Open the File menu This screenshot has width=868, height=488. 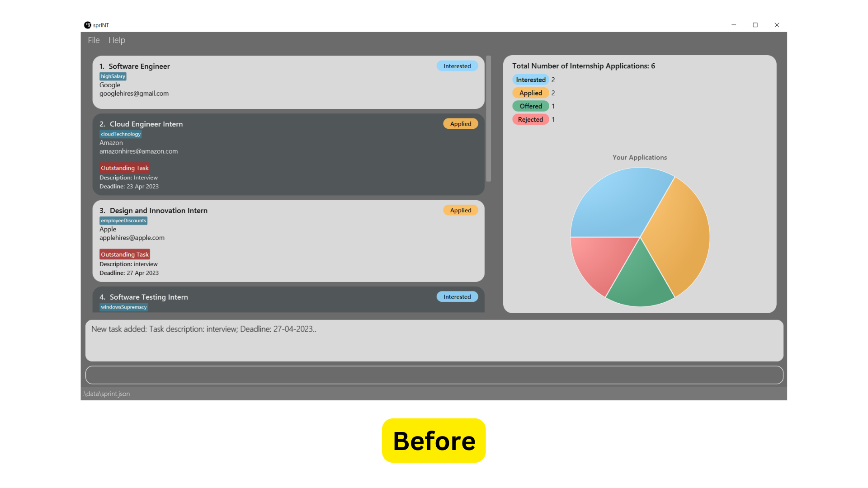[x=94, y=40]
